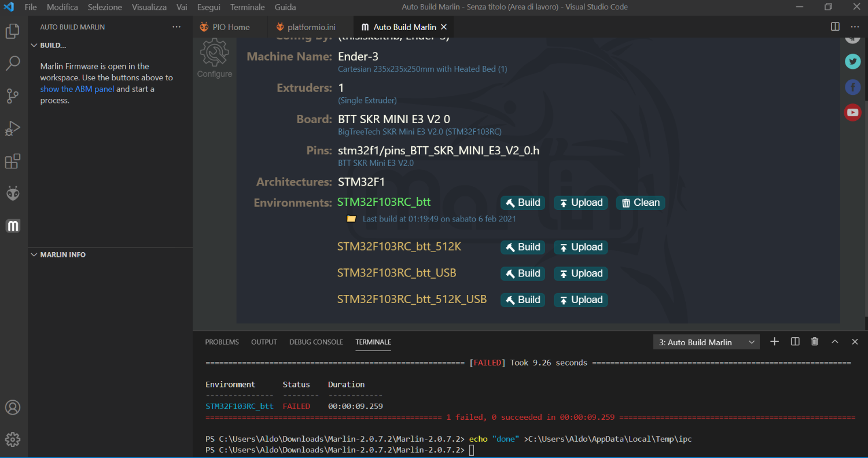Click the VS Code logo in the title bar
868x458 pixels.
tap(9, 7)
